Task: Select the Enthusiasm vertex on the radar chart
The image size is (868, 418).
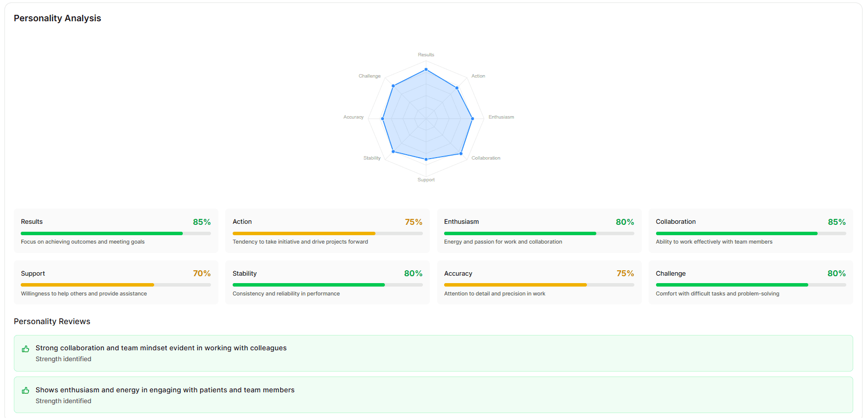Action: [472, 119]
